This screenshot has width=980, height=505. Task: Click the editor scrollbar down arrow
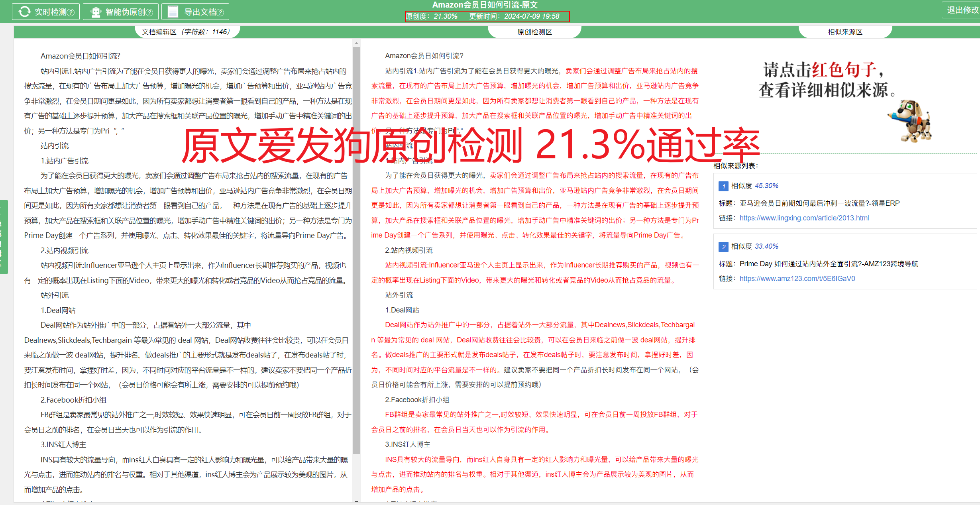click(357, 501)
